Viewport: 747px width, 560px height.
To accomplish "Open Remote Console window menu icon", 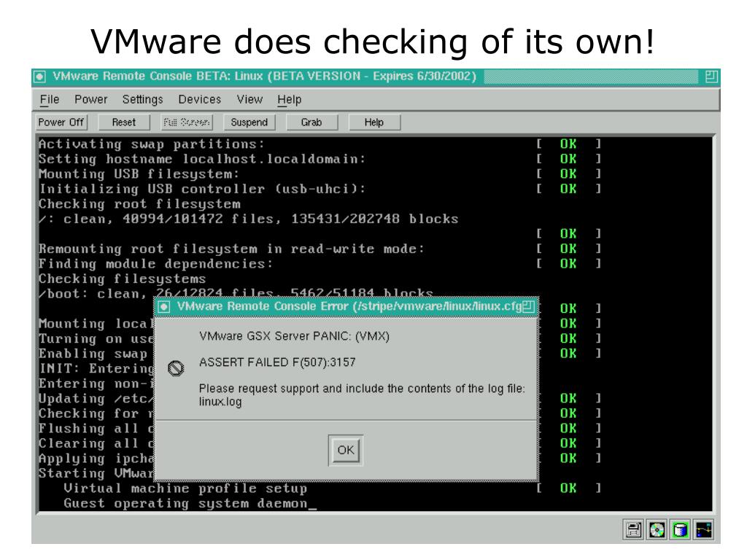I will pyautogui.click(x=39, y=77).
